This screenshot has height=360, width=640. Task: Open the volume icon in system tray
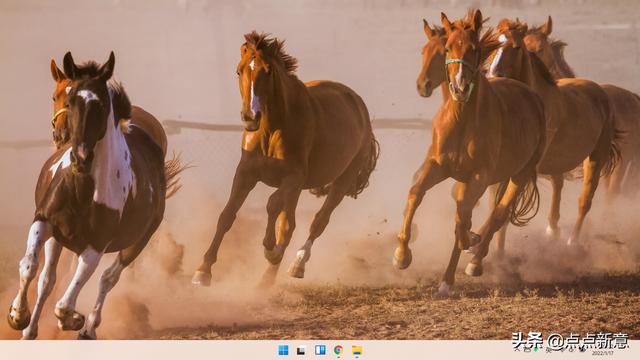(x=583, y=350)
